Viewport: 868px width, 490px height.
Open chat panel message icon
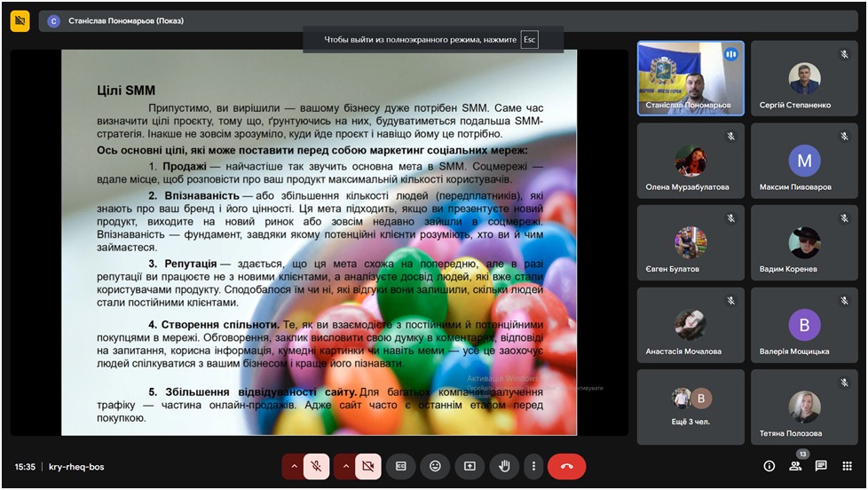click(x=821, y=466)
